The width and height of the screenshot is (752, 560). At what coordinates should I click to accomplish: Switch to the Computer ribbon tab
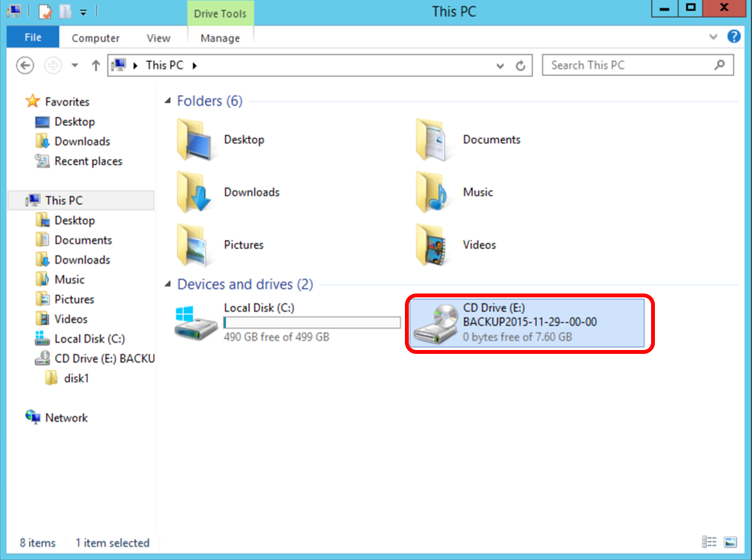[x=95, y=39]
